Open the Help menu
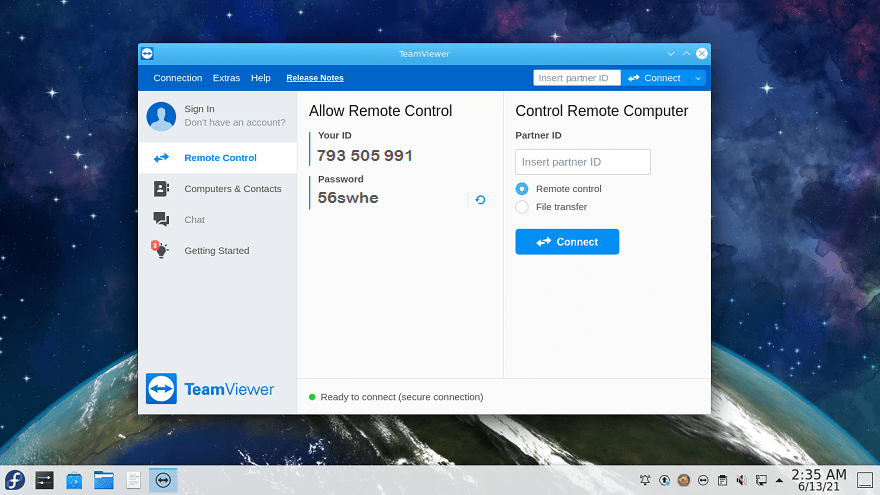 pyautogui.click(x=260, y=78)
